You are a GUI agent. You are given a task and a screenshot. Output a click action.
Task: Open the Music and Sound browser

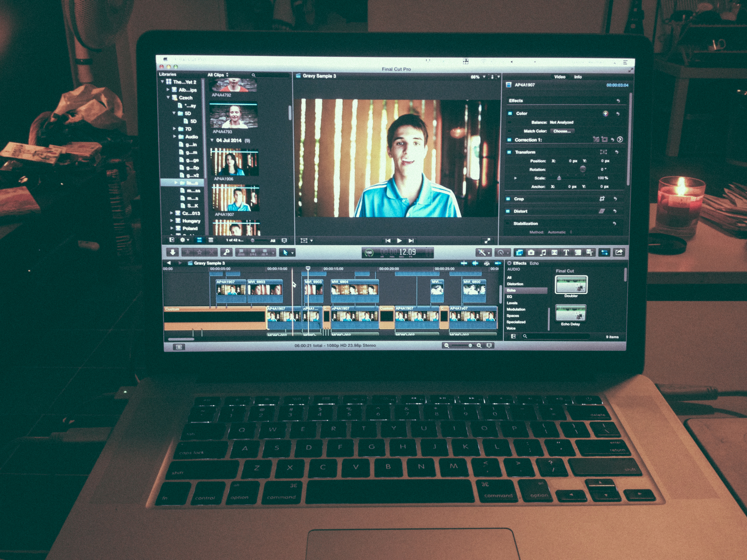point(543,252)
